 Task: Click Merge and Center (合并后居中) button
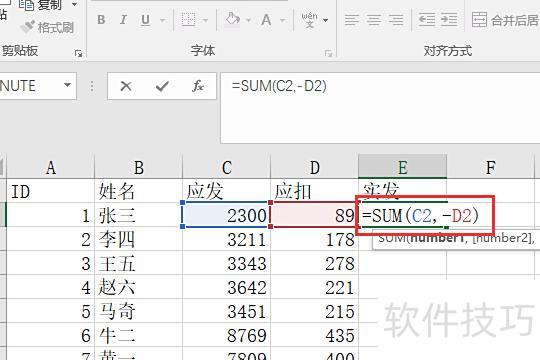tap(505, 20)
